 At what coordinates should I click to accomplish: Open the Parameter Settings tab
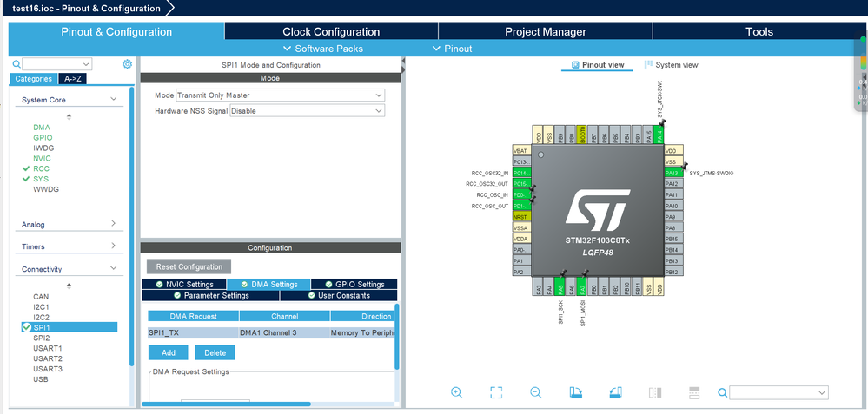point(211,295)
